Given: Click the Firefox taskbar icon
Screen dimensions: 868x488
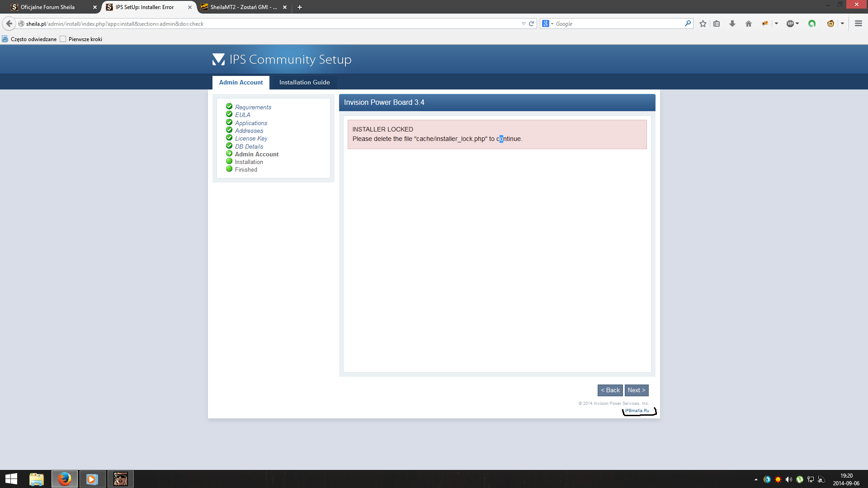Looking at the screenshot, I should [64, 479].
